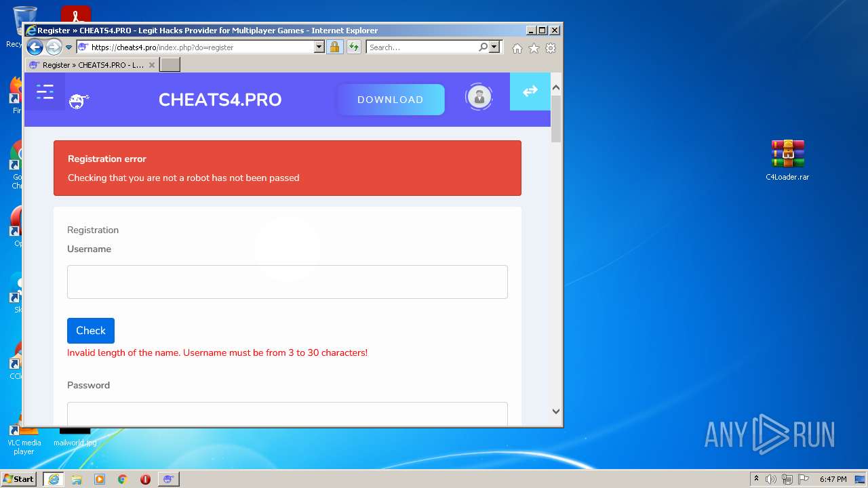Click the Internet Explorer window icon
Screen dimensions: 868x488
31,30
